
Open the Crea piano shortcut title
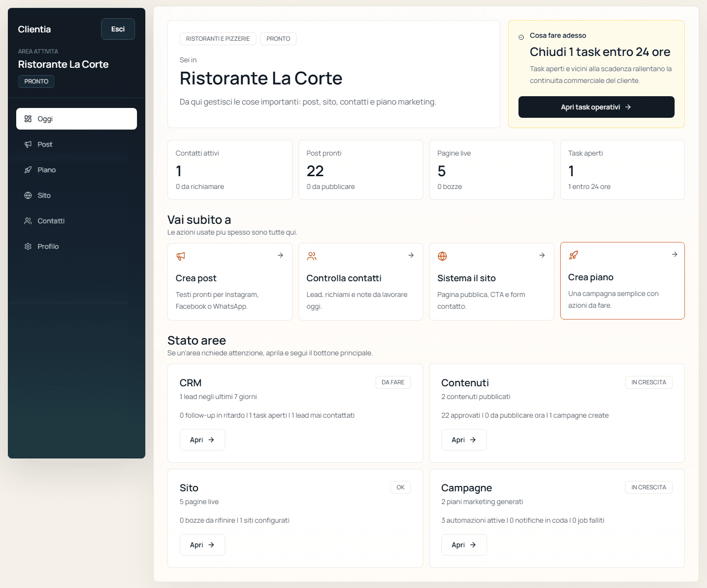click(591, 277)
